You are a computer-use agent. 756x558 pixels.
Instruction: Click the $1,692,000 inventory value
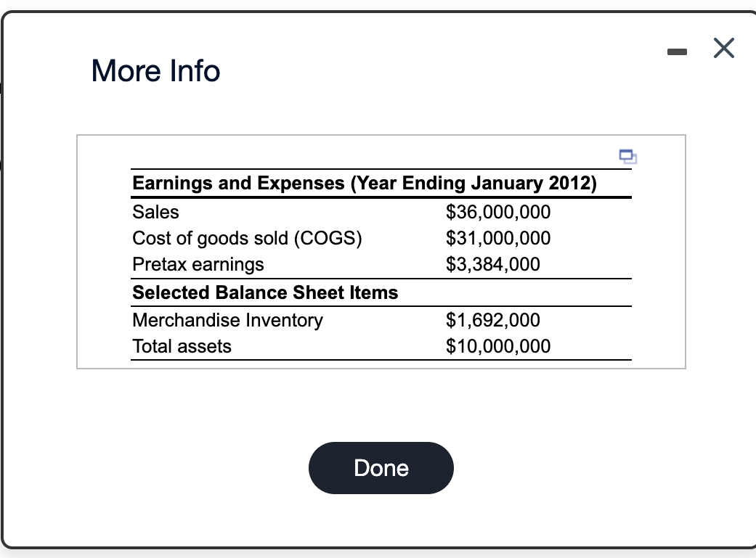(493, 320)
